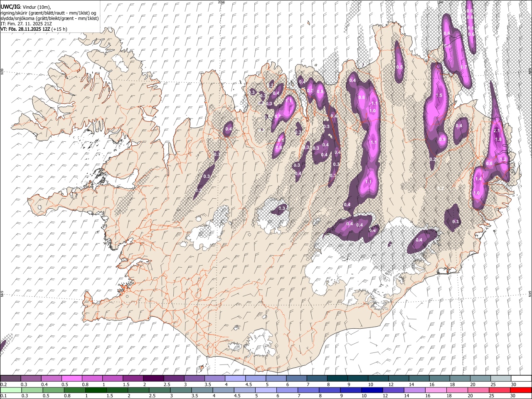
Task: Click the '15W' longitude label at the top
Action: click(440, 2)
